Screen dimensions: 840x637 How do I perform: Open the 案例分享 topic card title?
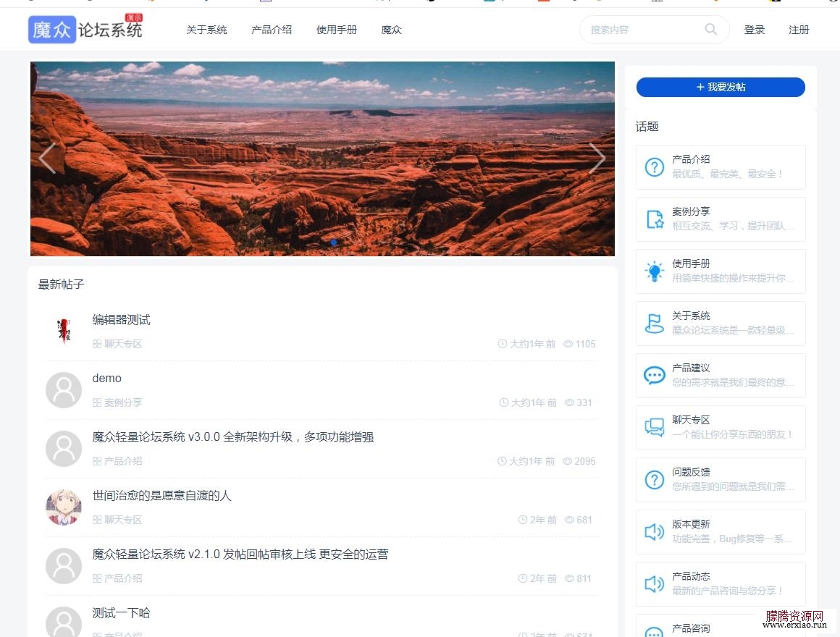691,211
